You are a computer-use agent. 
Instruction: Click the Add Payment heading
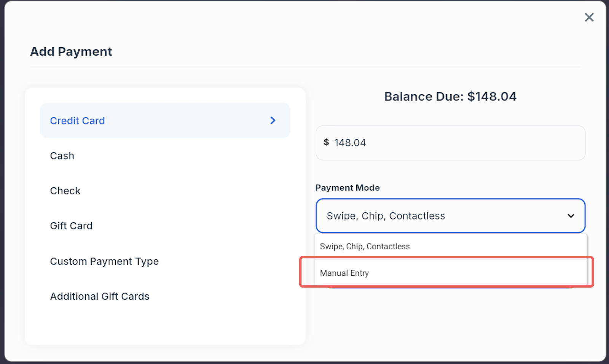pos(71,52)
